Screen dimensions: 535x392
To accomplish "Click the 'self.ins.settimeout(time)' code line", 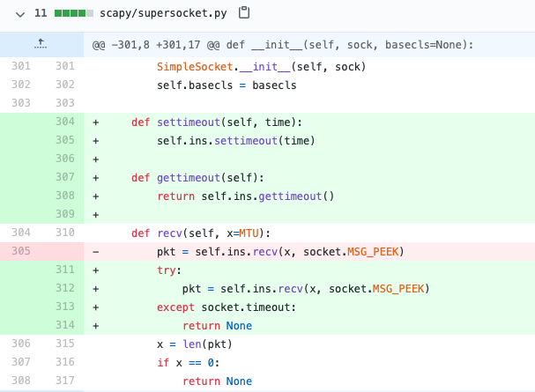I will tap(235, 140).
